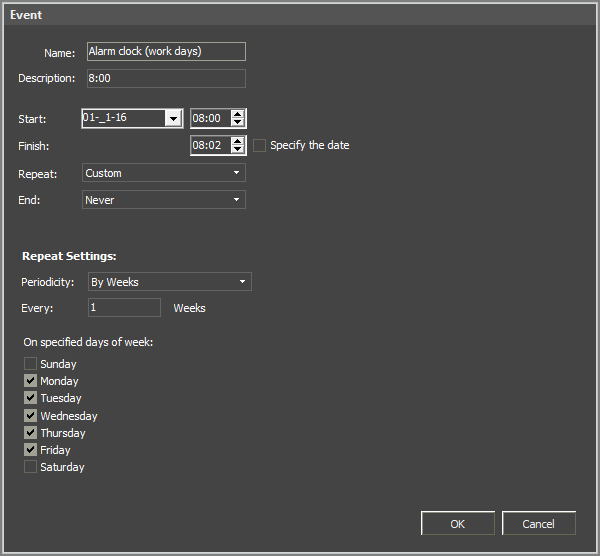This screenshot has height=556, width=600.
Task: Increase Finish time with up arrow
Action: point(238,141)
